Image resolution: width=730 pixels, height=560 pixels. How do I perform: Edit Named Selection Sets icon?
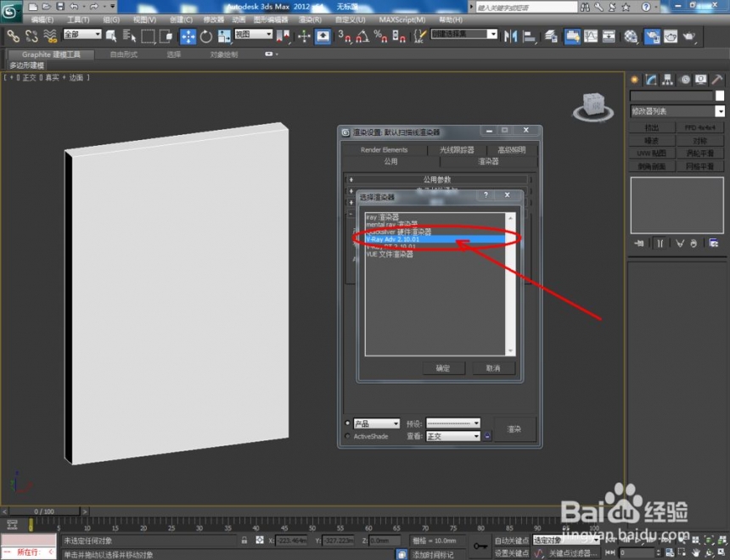[x=420, y=36]
